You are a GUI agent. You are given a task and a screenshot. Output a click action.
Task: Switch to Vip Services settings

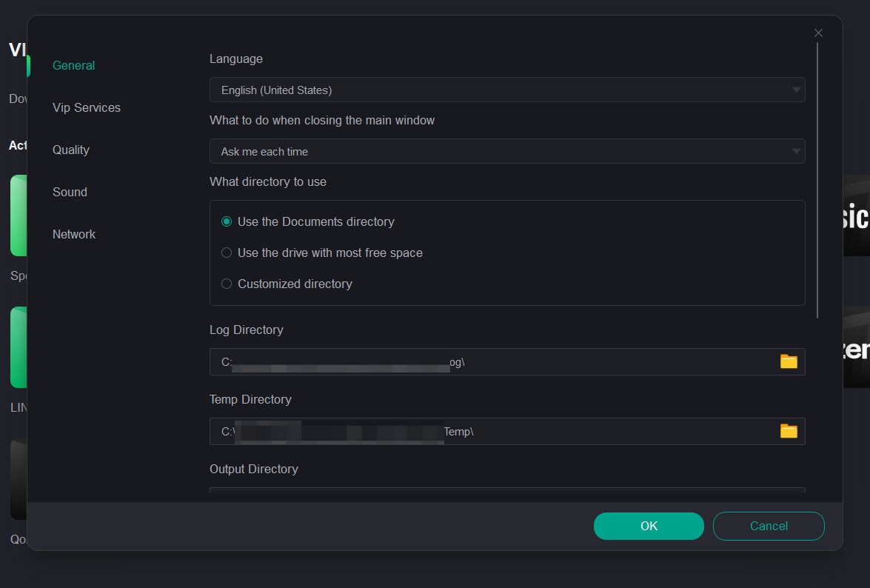pyautogui.click(x=87, y=107)
